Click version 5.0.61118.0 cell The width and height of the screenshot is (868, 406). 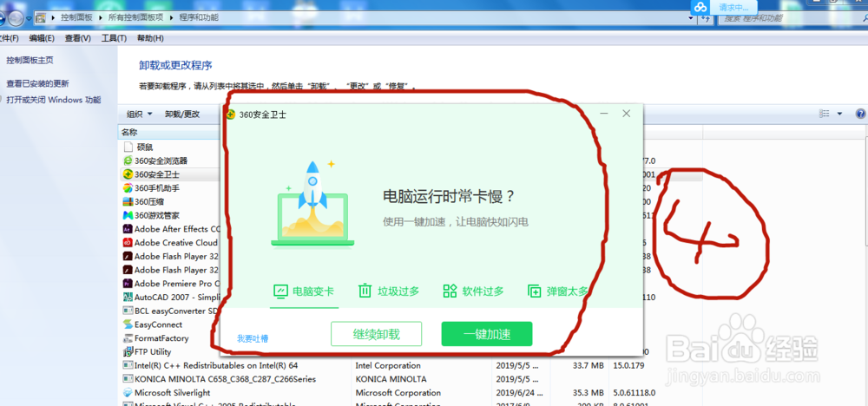click(634, 393)
